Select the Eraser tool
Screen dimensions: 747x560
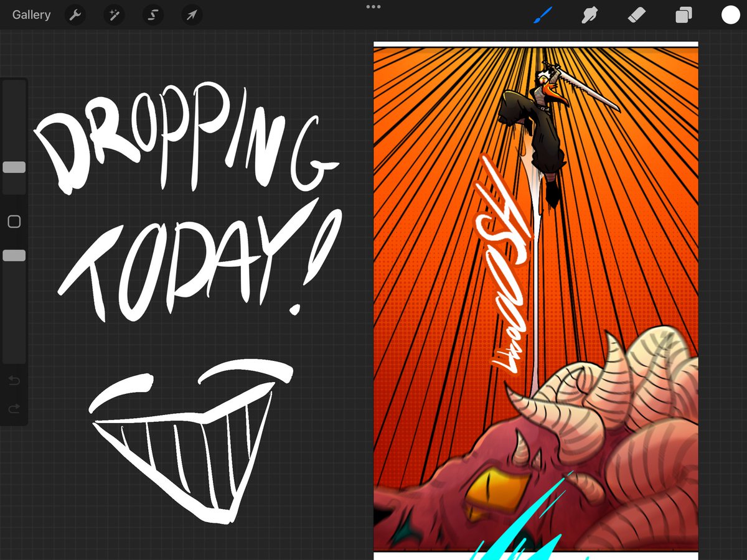pyautogui.click(x=636, y=15)
